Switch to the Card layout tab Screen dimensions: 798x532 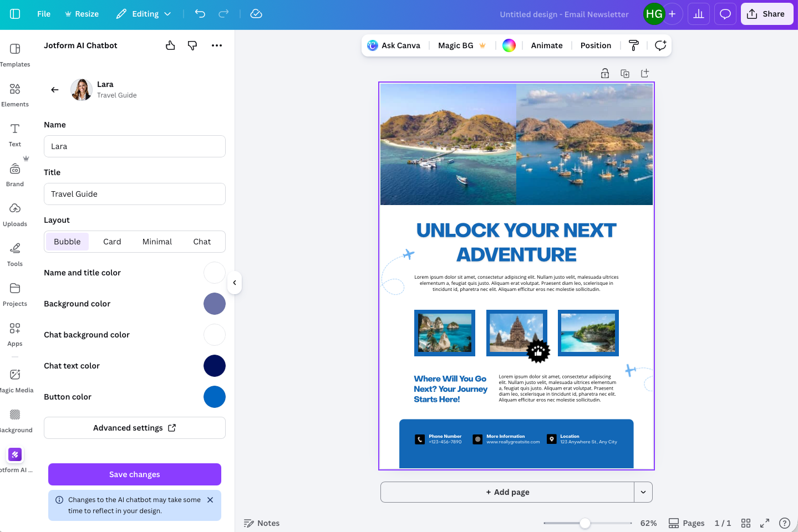112,242
